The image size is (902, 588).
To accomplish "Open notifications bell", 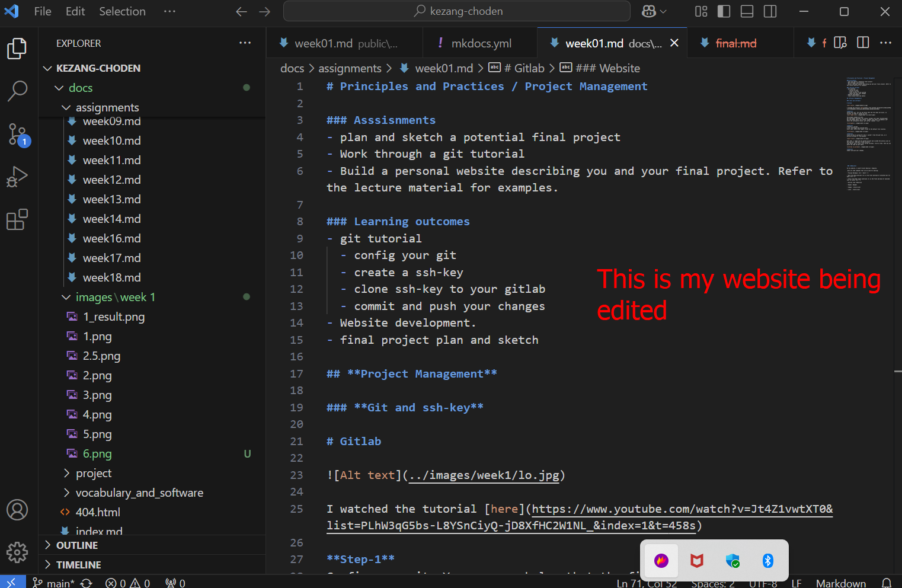I will (887, 583).
